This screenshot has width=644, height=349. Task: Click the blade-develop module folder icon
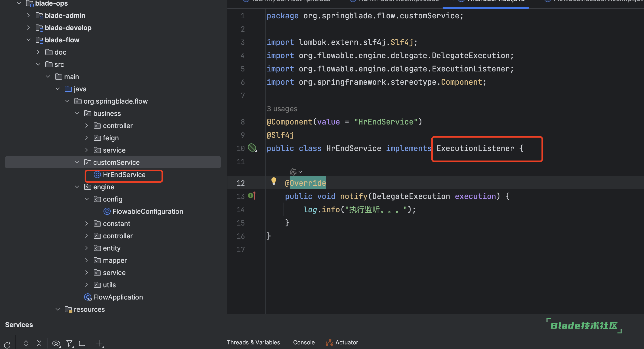[x=39, y=28]
